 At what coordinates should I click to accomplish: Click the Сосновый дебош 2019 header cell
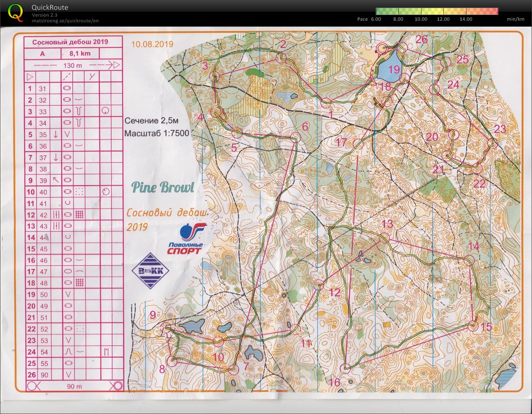[70, 42]
